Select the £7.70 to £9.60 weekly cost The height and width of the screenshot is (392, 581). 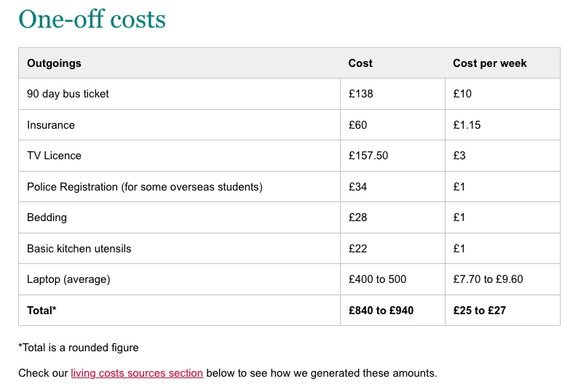point(488,279)
